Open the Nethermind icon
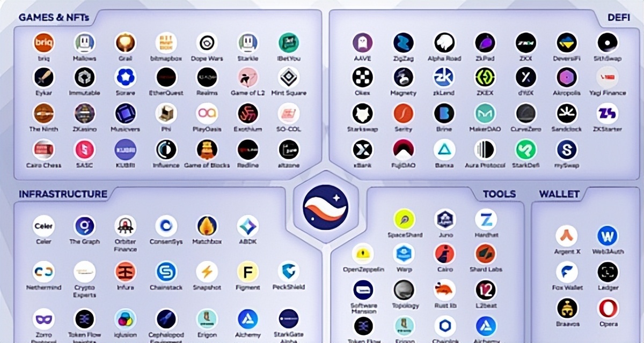The width and height of the screenshot is (644, 343). 44,272
